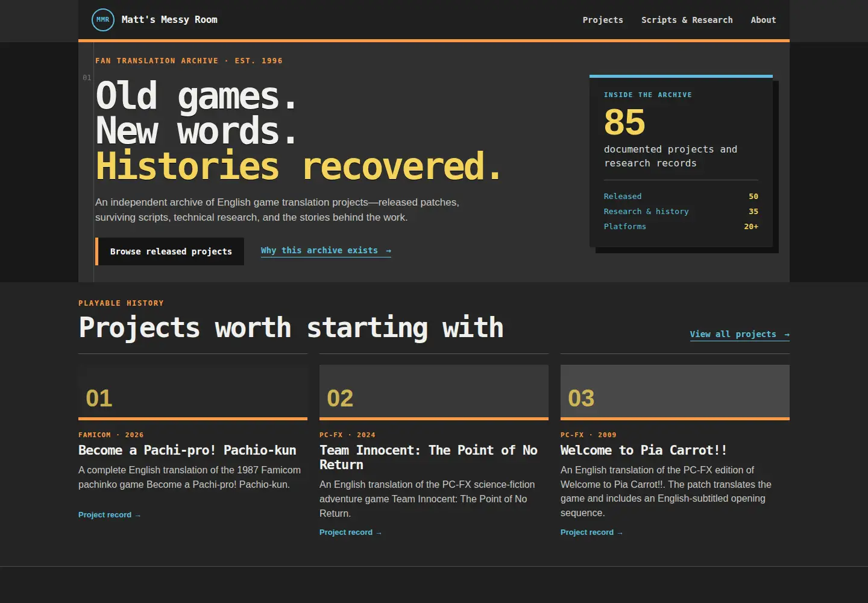Click the 'PLAYABLE HISTORY' section label
Screen dimensions: 868x603
121,303
